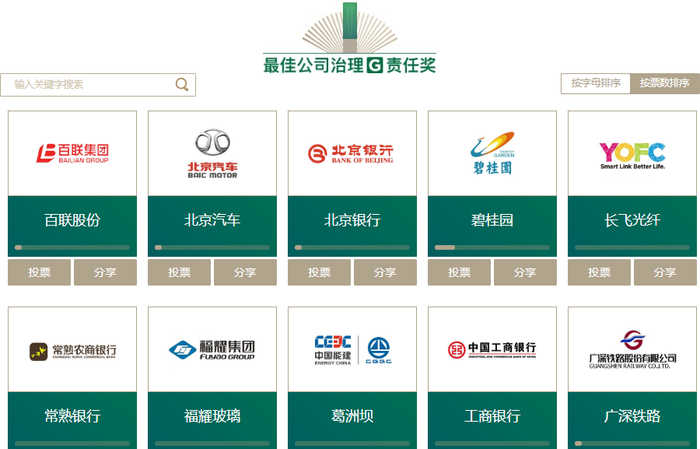Click the 长飞光纤 vote progress bar

point(632,247)
